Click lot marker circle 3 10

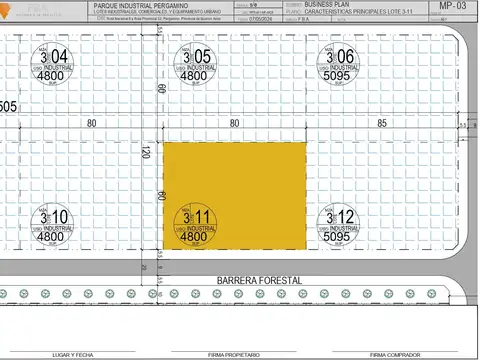click(52, 225)
